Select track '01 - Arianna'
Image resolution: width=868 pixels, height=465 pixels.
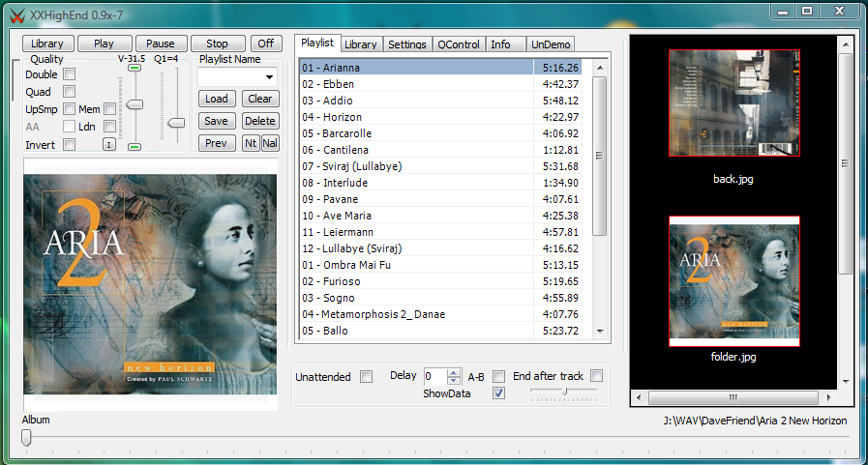(440, 68)
